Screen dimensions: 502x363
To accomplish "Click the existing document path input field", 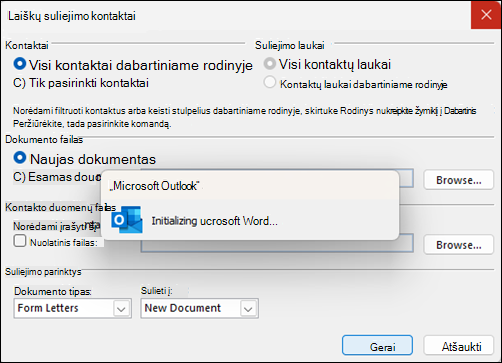I will pyautogui.click(x=406, y=178).
